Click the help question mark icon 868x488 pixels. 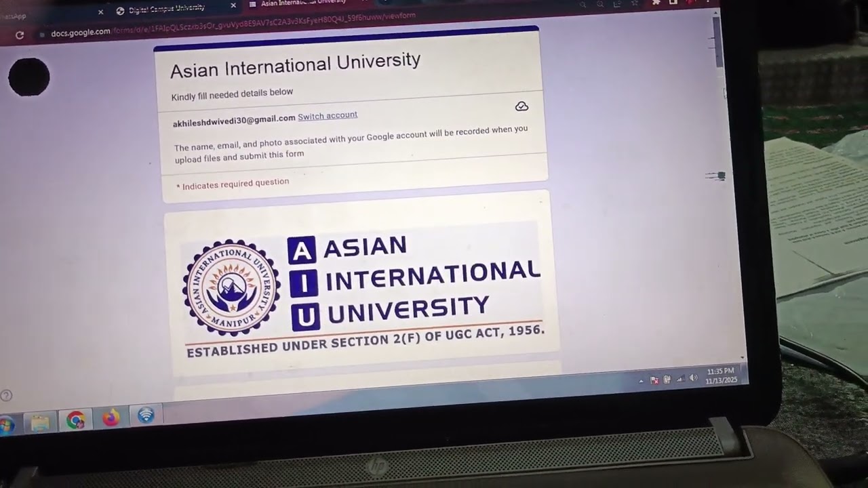6,395
